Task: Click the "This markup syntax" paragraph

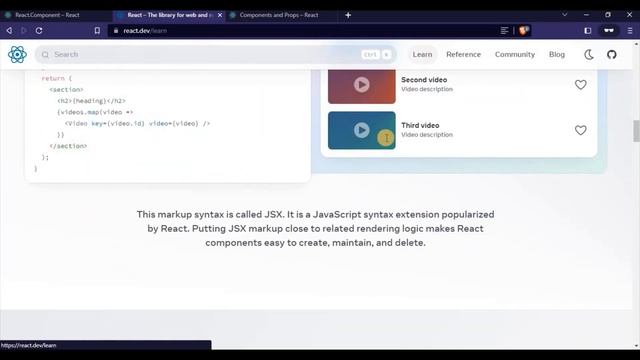Action: [x=316, y=228]
